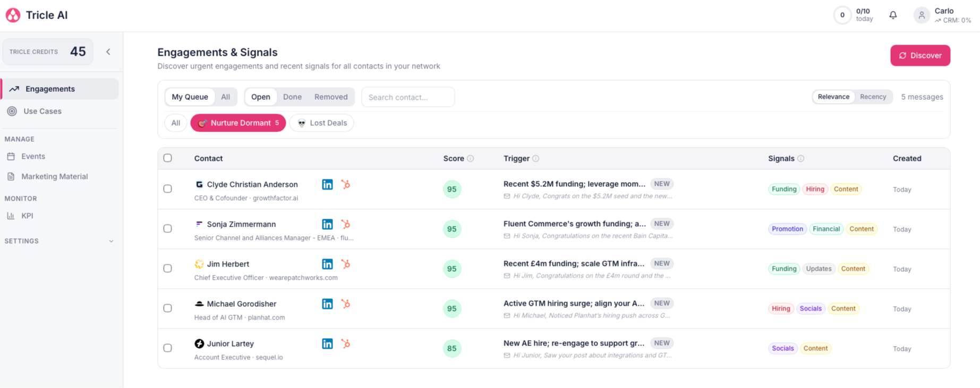Image resolution: width=980 pixels, height=388 pixels.
Task: Click the Updates signal tag for Jim Herbert
Action: (x=819, y=269)
